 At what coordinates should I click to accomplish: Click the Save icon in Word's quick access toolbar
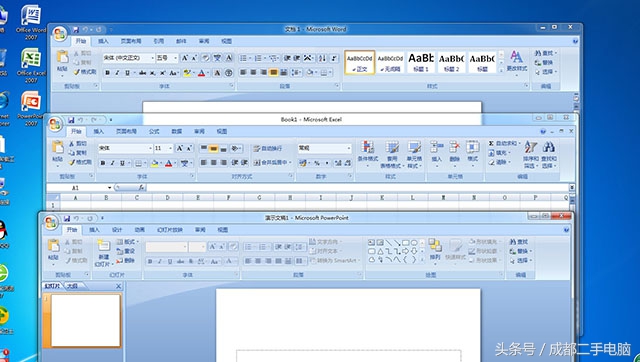(76, 30)
